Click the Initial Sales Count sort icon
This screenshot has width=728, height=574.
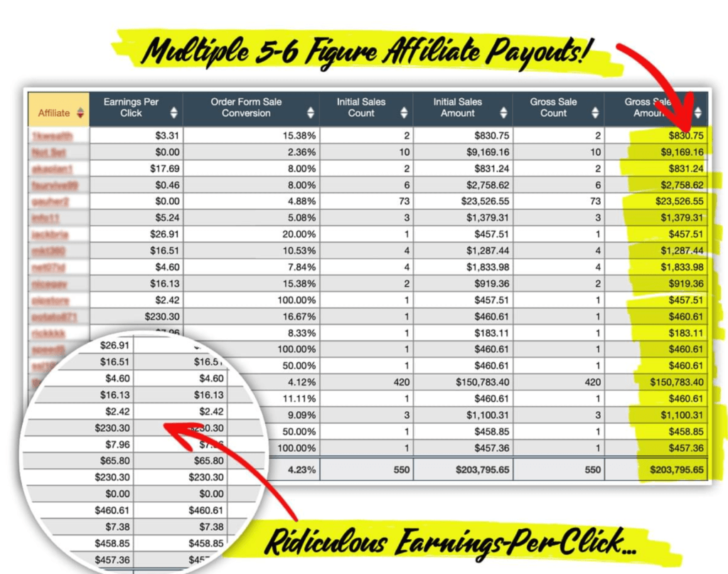click(404, 112)
